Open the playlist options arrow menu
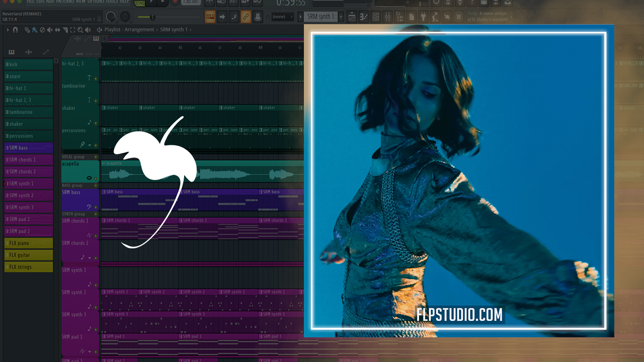 (8, 30)
